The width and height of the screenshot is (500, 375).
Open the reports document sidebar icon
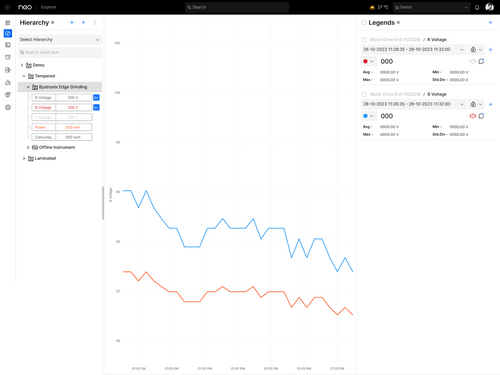[8, 70]
